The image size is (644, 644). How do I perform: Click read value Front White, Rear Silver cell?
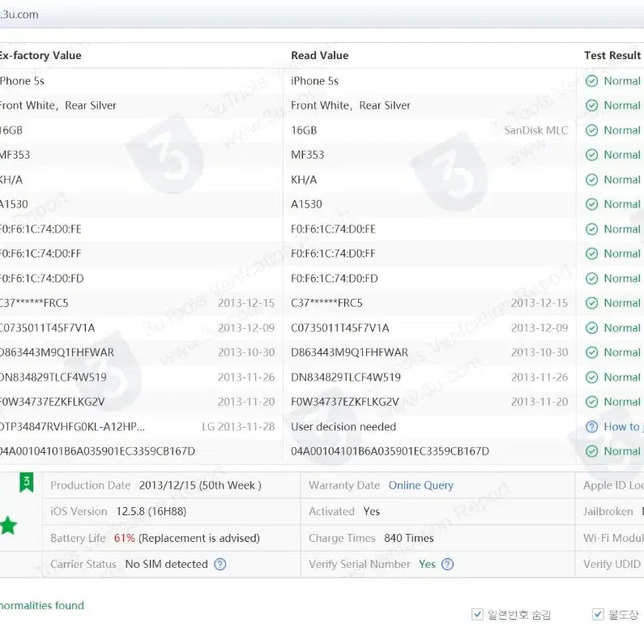click(x=350, y=105)
